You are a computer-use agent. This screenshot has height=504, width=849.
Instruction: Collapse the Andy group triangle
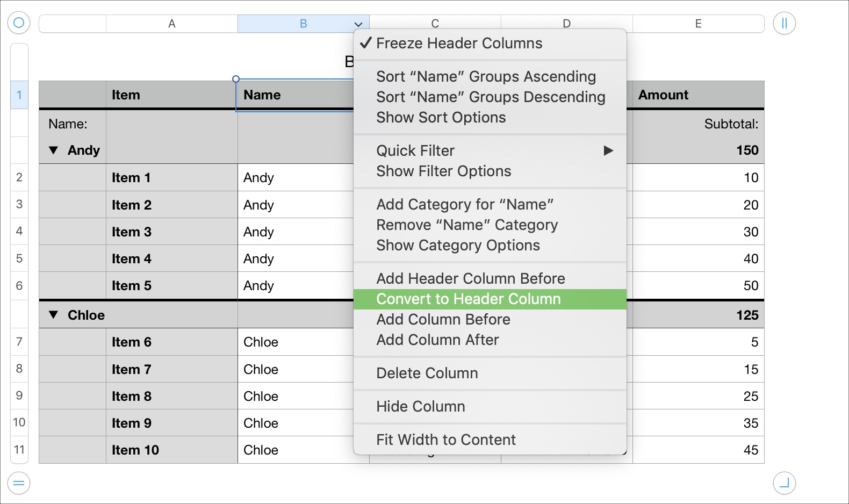pos(53,150)
